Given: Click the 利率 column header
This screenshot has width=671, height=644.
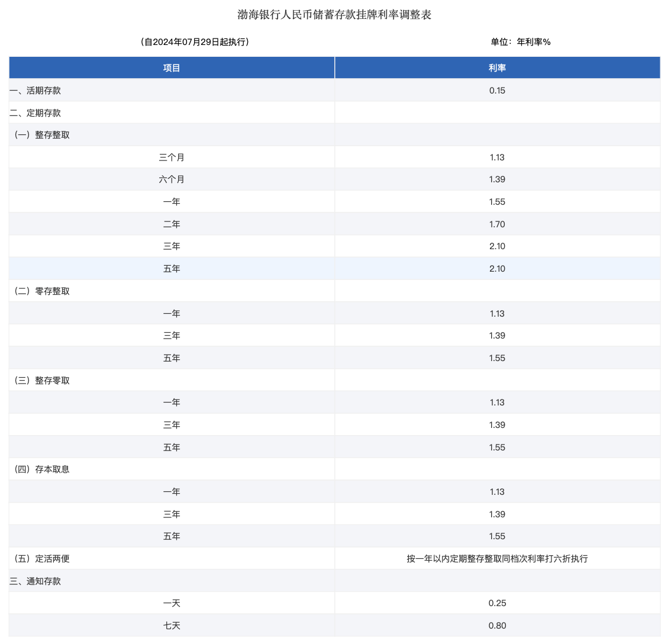Looking at the screenshot, I should 497,68.
